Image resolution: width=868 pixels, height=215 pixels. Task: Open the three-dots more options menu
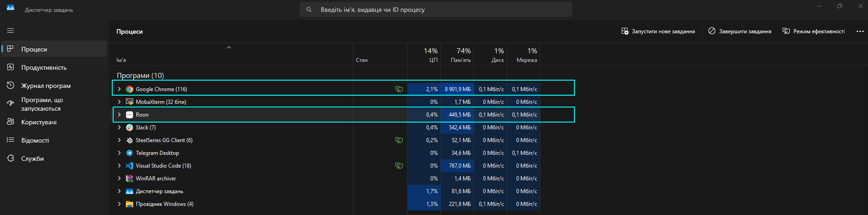tap(860, 31)
